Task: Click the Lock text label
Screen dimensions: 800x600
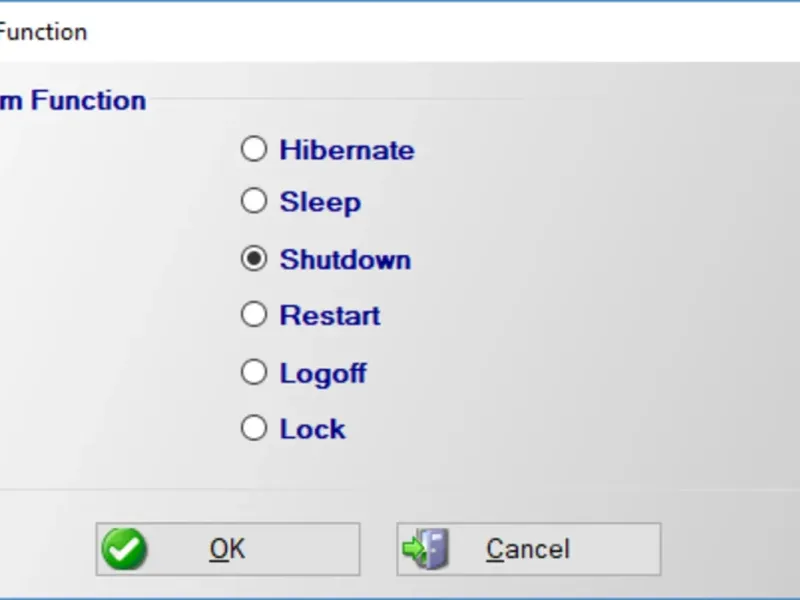Action: (312, 430)
